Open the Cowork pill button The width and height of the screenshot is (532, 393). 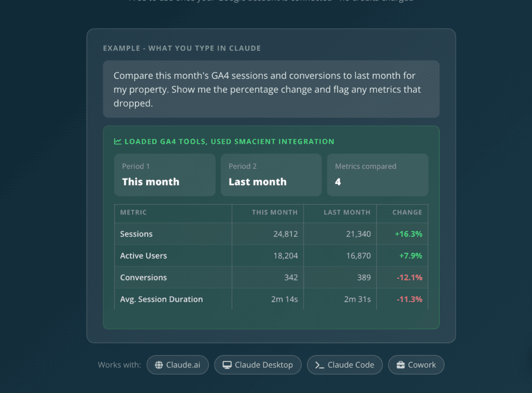click(416, 365)
